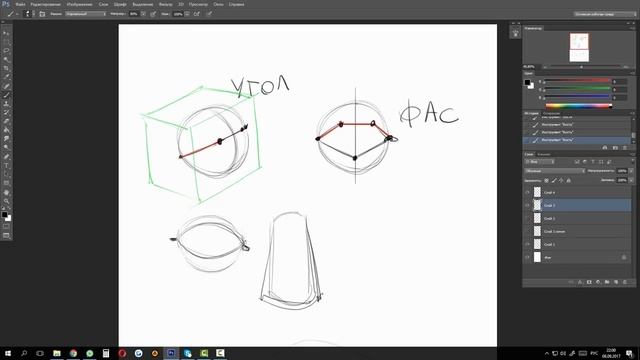Hide the Слой 1 layer
This screenshot has height=360, width=640.
point(527,244)
